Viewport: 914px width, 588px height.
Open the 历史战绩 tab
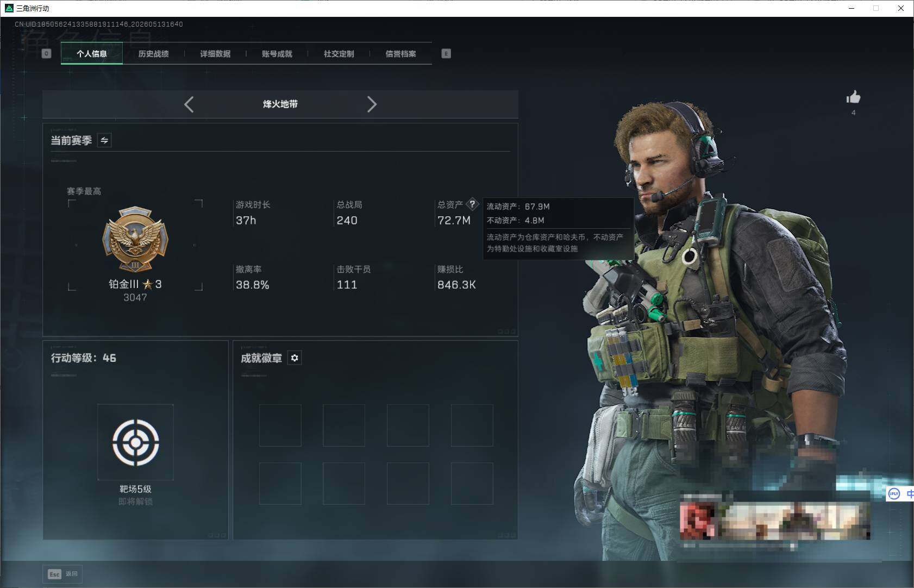[153, 54]
